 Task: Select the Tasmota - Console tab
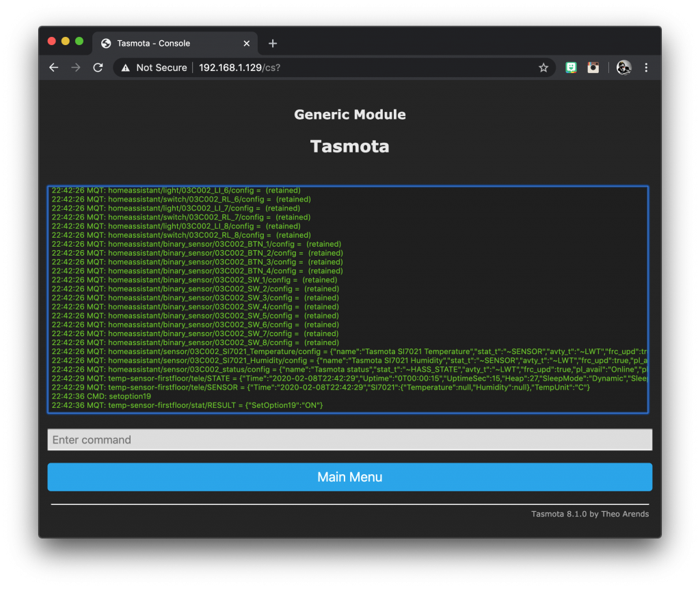tap(175, 43)
